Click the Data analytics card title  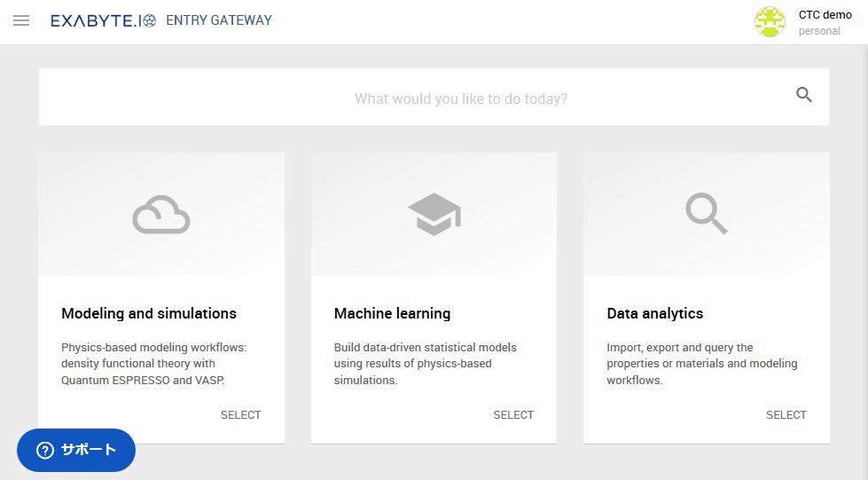655,314
